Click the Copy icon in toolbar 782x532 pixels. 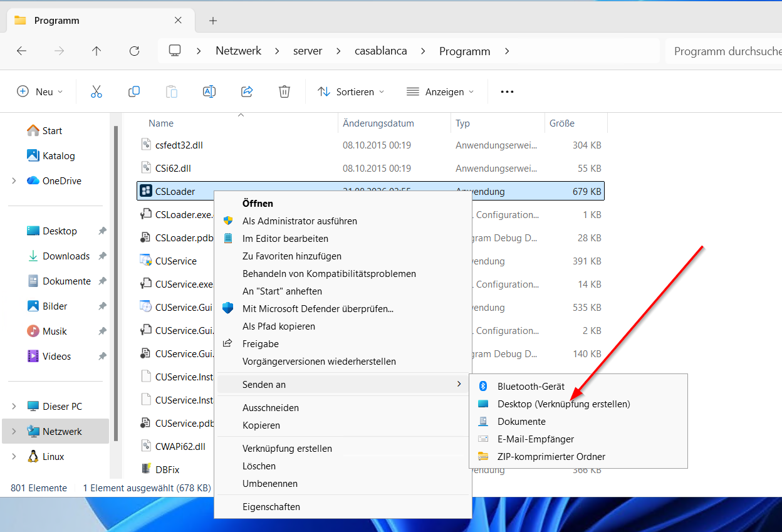[133, 91]
